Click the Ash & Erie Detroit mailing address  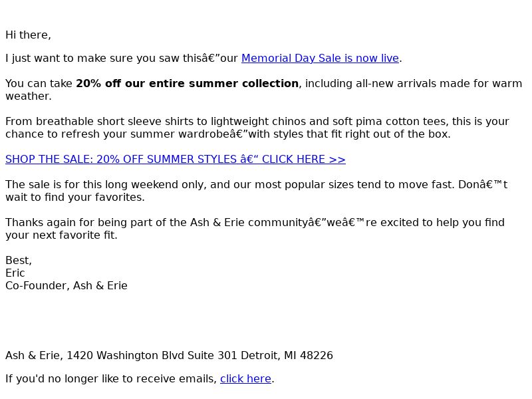pyautogui.click(x=170, y=356)
